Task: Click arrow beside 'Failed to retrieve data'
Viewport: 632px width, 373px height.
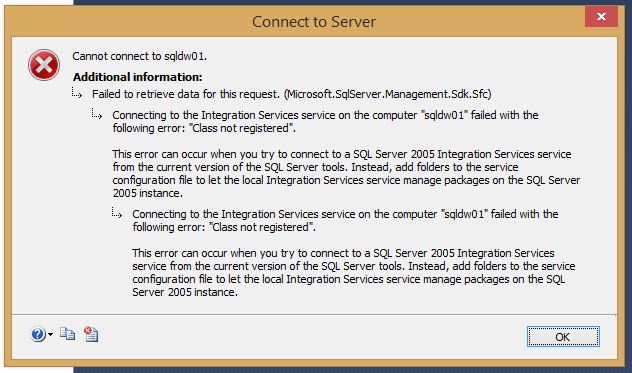Action: (x=77, y=94)
